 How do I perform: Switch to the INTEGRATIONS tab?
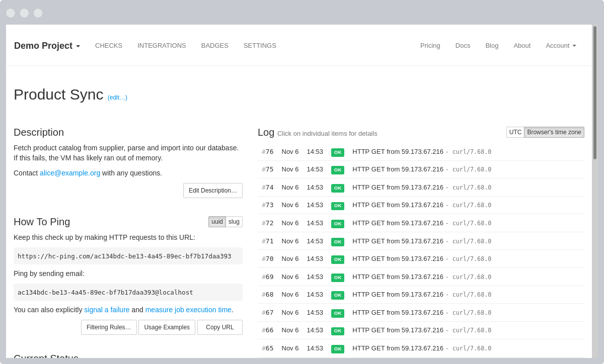pyautogui.click(x=162, y=46)
